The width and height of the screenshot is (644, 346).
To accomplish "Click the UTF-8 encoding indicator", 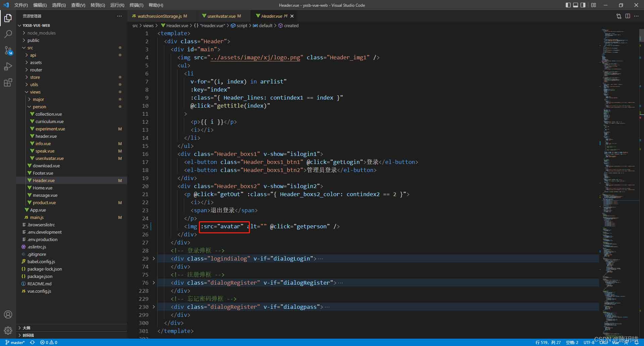I will coord(589,342).
